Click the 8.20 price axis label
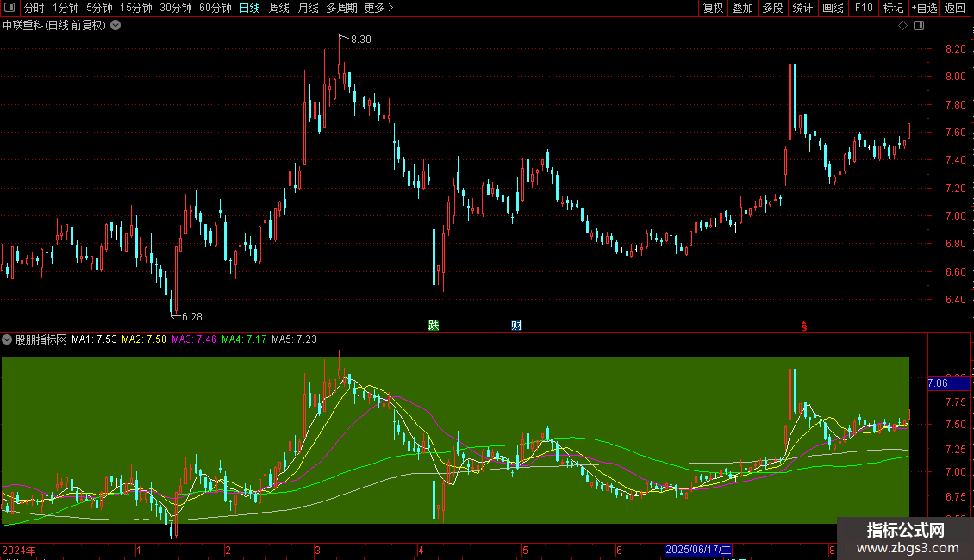Image resolution: width=974 pixels, height=560 pixels. click(x=956, y=49)
